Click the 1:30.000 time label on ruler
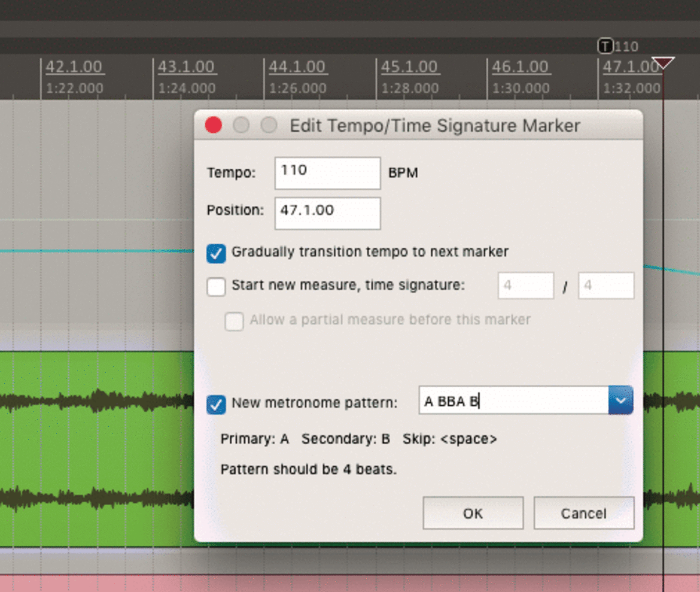 (x=521, y=88)
